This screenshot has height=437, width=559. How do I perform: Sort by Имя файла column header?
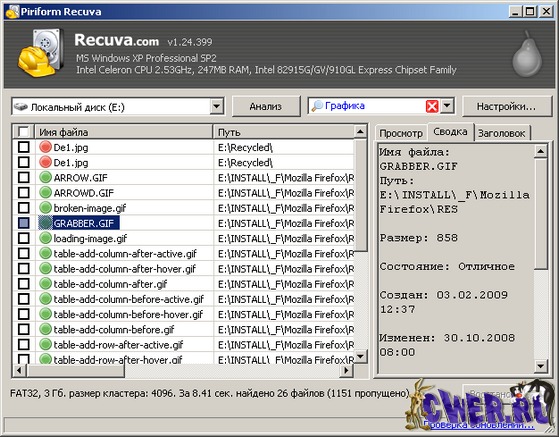(x=124, y=132)
